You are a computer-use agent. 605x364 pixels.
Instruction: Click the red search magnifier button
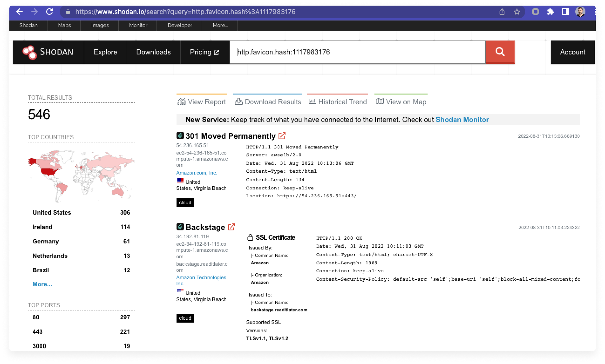tap(500, 52)
